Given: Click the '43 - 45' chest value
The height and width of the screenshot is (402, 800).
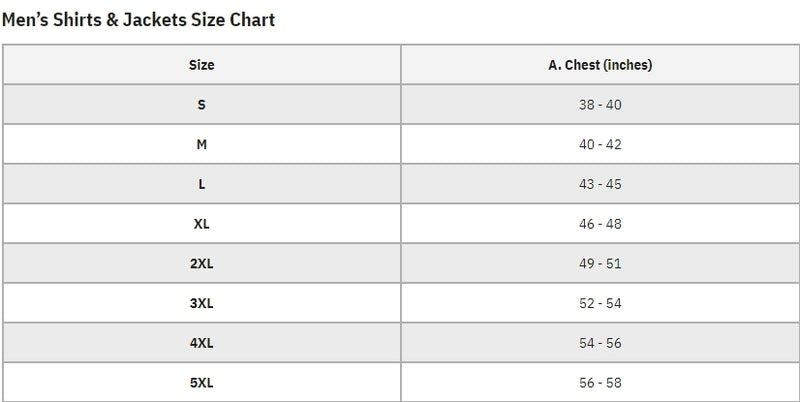Looking at the screenshot, I should (x=600, y=184).
